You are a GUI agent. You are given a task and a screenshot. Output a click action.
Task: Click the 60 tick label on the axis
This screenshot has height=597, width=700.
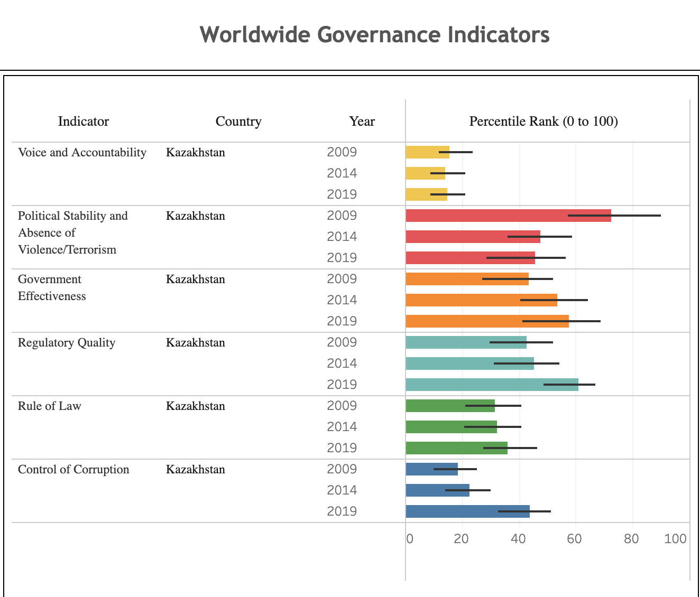tap(574, 539)
